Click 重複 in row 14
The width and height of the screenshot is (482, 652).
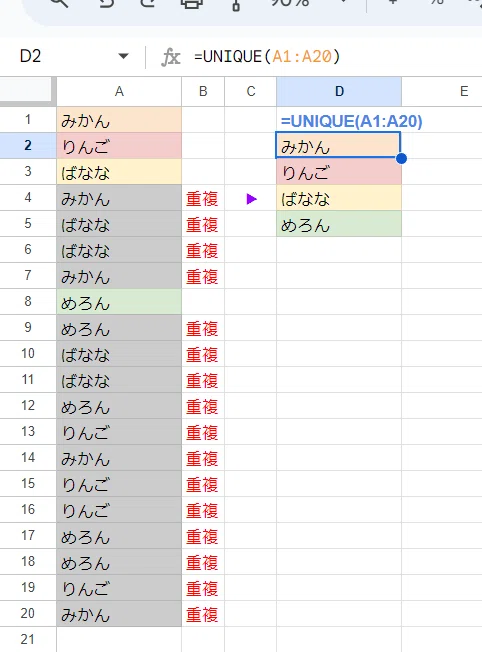click(202, 459)
